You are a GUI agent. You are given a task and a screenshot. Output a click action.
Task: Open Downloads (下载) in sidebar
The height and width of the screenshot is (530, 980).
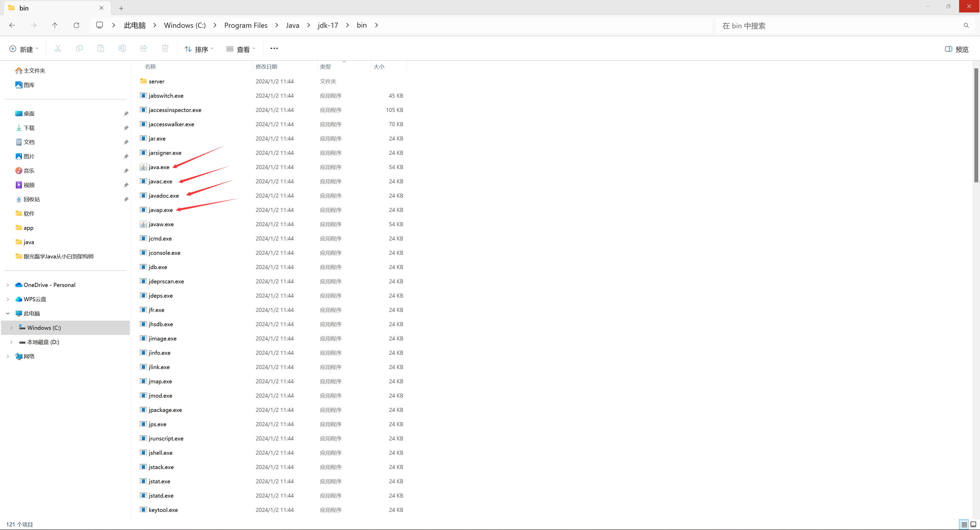click(x=25, y=128)
